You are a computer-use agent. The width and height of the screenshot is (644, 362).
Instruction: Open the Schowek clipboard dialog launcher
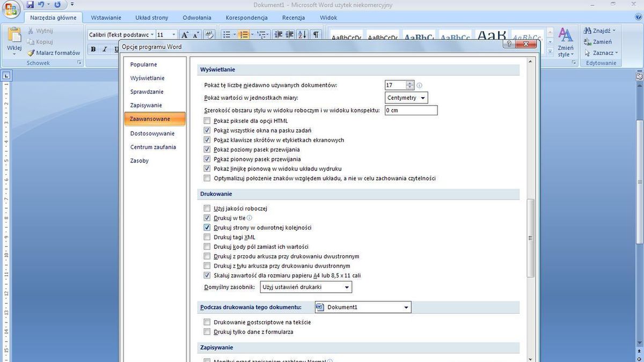pyautogui.click(x=79, y=63)
